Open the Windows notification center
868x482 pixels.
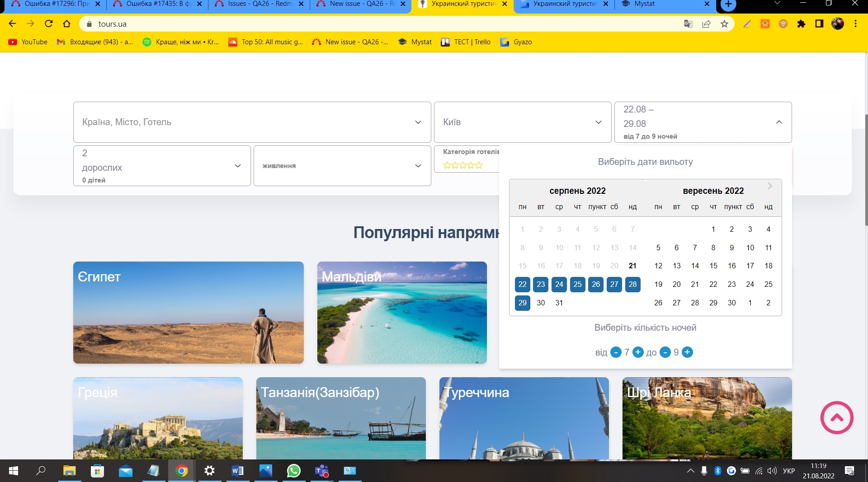(849, 471)
